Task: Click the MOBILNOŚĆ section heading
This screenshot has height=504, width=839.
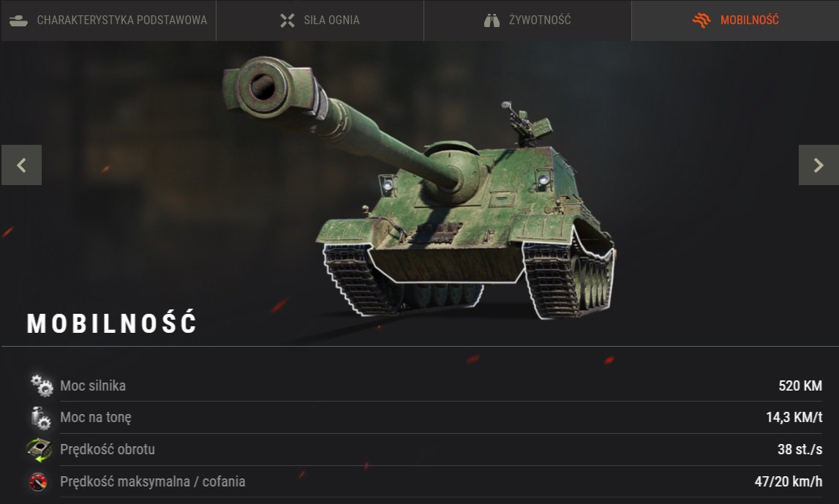Action: click(x=112, y=323)
